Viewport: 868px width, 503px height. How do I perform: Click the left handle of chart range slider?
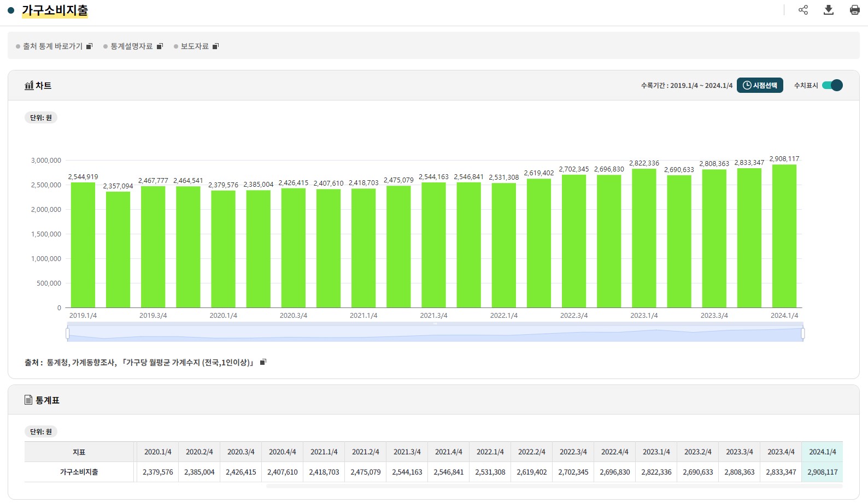tap(67, 333)
